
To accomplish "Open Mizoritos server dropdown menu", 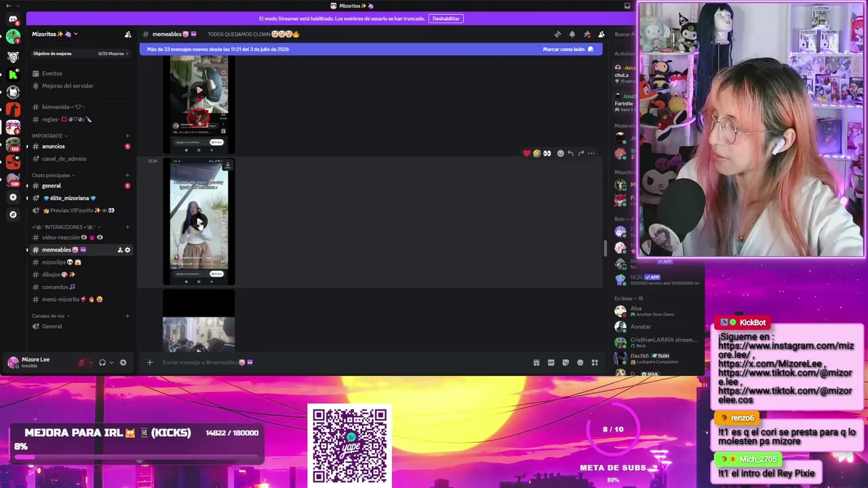I will pyautogui.click(x=55, y=34).
